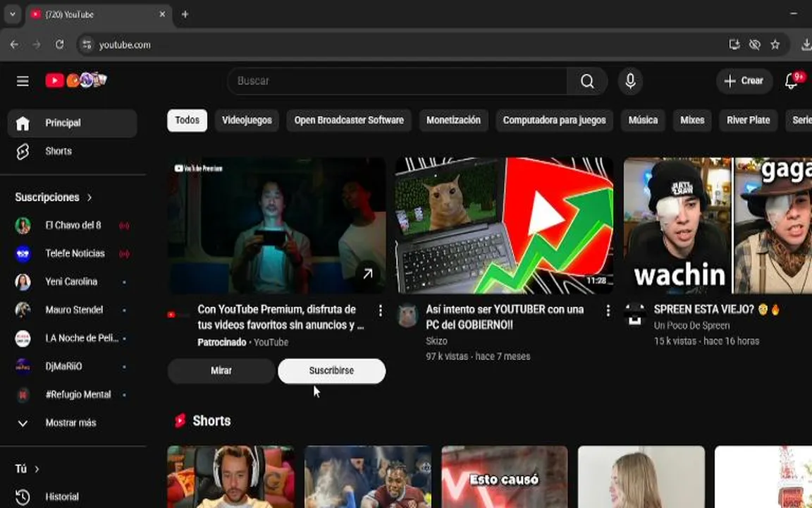Viewport: 812px width, 508px height.
Task: Expand the Suscripciones section
Action: [54, 198]
